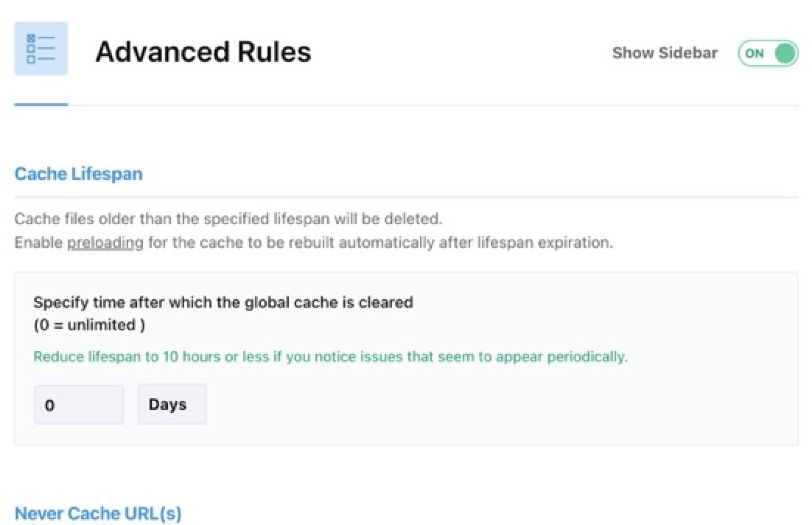Open the preloading link
The width and height of the screenshot is (812, 525).
[x=103, y=242]
